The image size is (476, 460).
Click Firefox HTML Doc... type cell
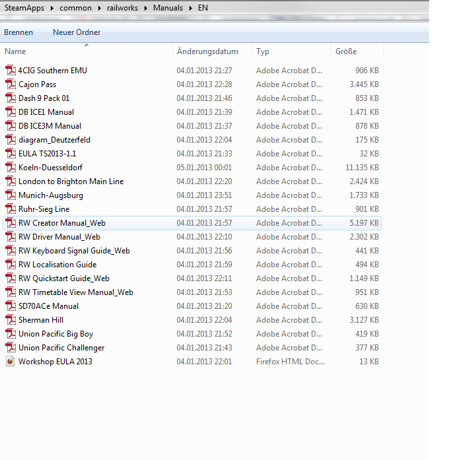290,362
